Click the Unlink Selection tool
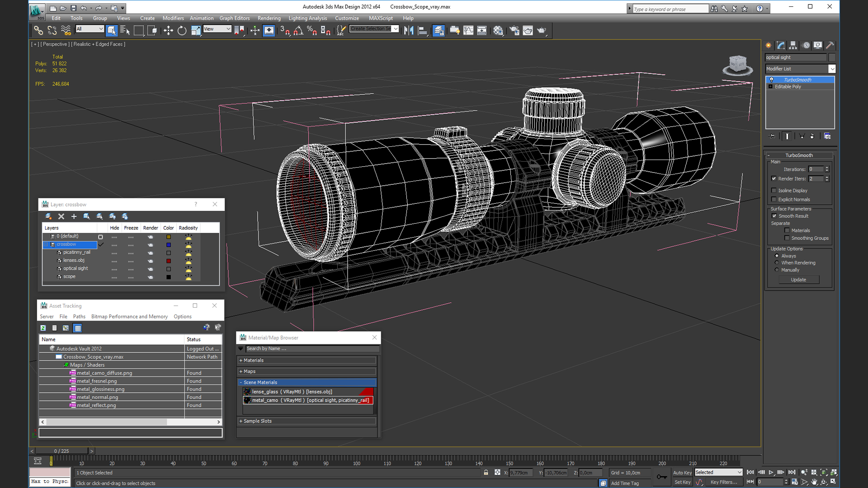Image resolution: width=868 pixels, height=488 pixels. pyautogui.click(x=52, y=30)
